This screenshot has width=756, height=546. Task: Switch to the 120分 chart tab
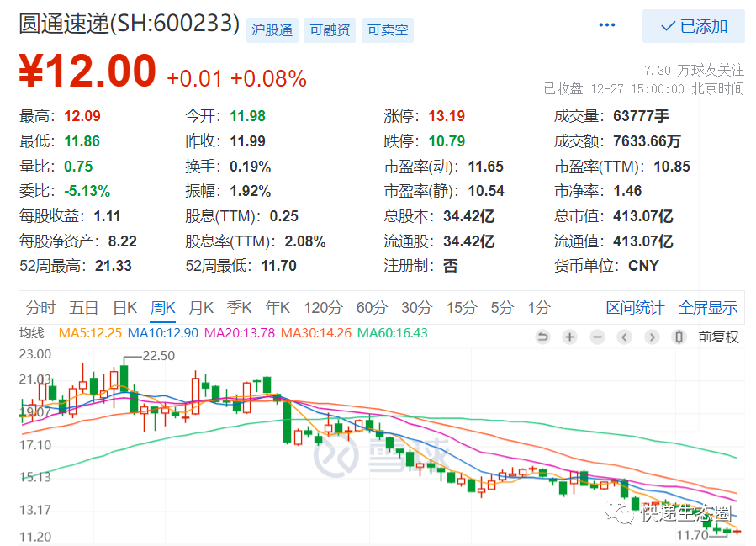click(x=324, y=307)
